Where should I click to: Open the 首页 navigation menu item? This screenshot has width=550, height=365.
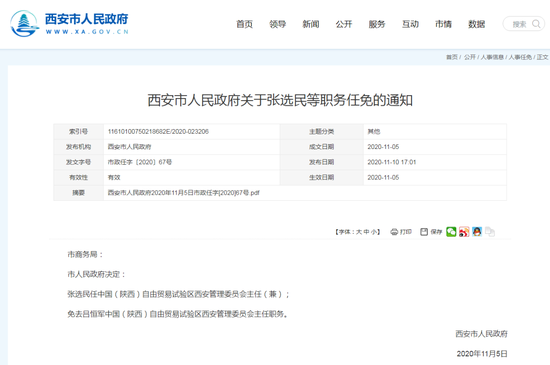(x=244, y=24)
